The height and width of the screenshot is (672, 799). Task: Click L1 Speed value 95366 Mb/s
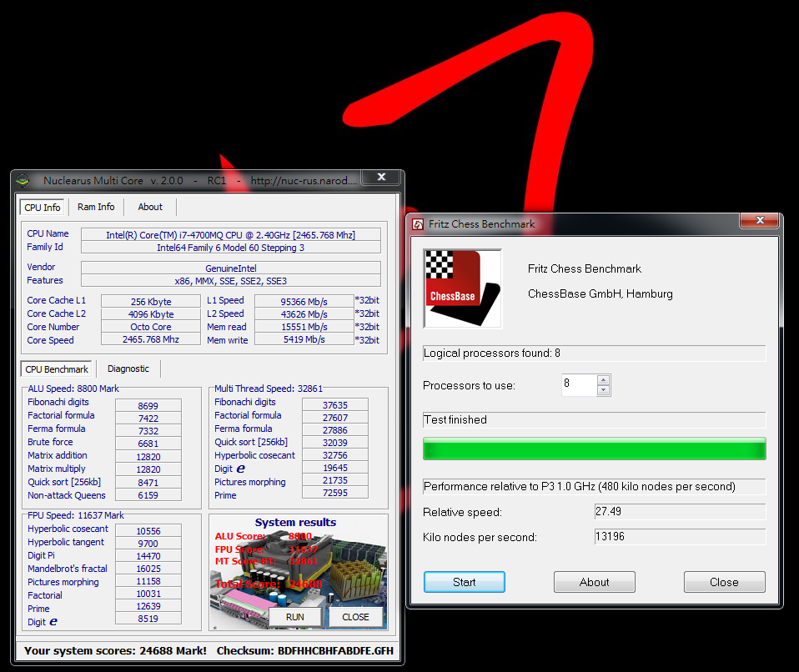(x=304, y=302)
